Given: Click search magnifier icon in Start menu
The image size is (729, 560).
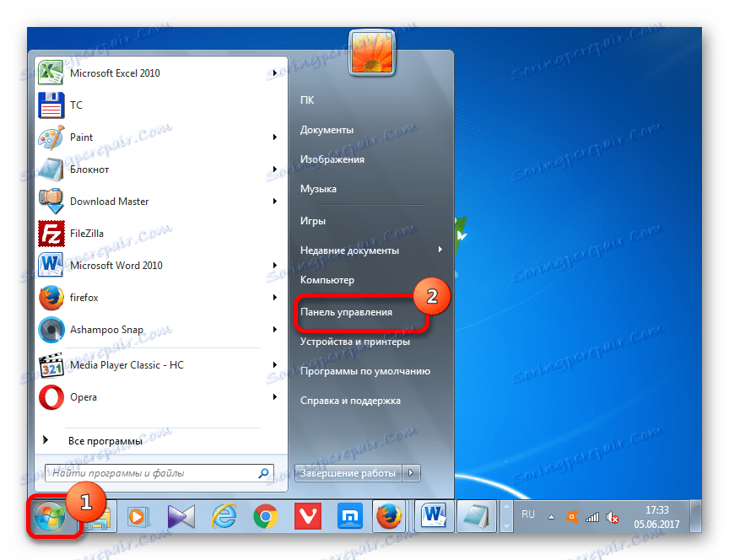Looking at the screenshot, I should click(263, 473).
